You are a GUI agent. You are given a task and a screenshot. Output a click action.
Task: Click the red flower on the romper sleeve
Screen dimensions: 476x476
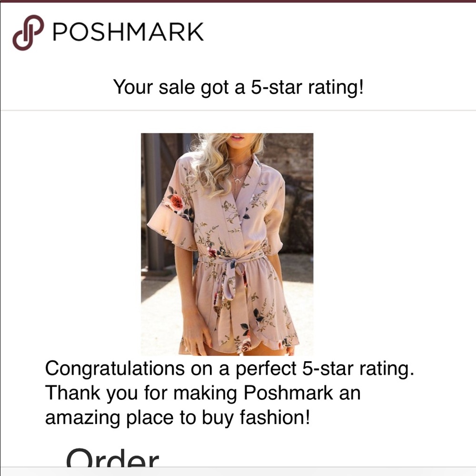tap(177, 201)
